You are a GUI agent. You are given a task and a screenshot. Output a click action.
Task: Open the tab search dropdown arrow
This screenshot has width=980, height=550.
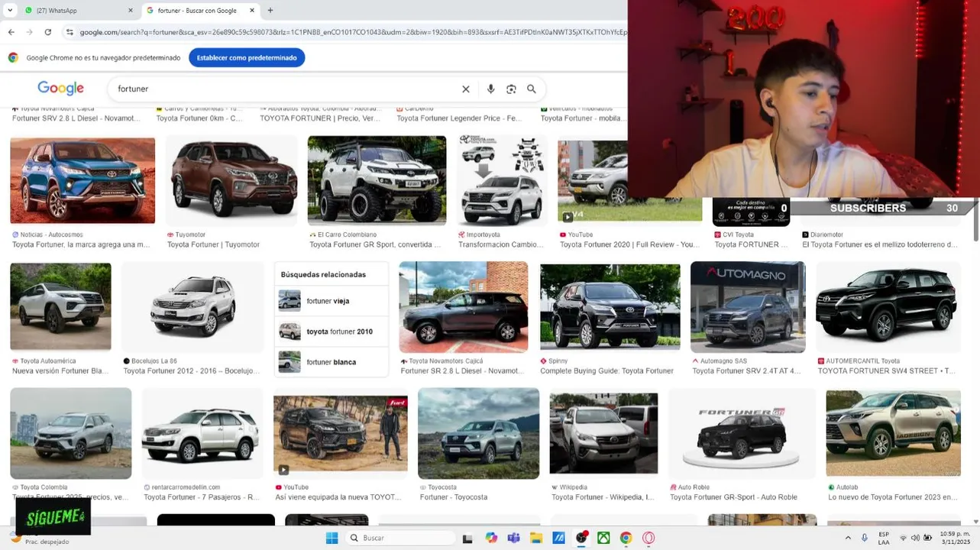pyautogui.click(x=10, y=11)
